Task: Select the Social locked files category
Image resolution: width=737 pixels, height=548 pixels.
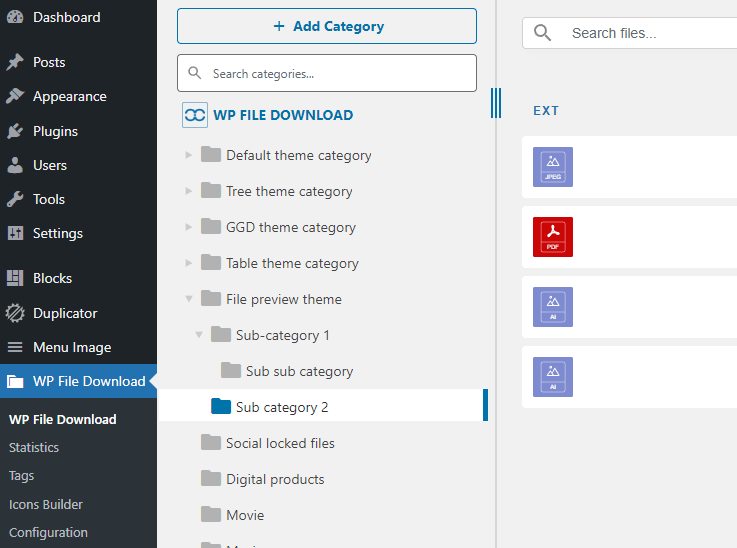Action: click(x=280, y=443)
